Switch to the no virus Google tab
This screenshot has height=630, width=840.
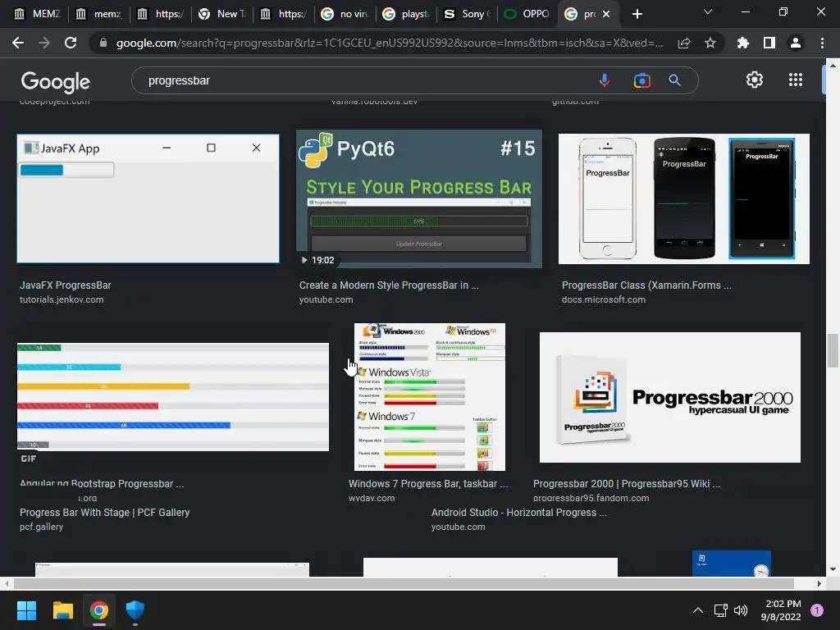point(345,15)
